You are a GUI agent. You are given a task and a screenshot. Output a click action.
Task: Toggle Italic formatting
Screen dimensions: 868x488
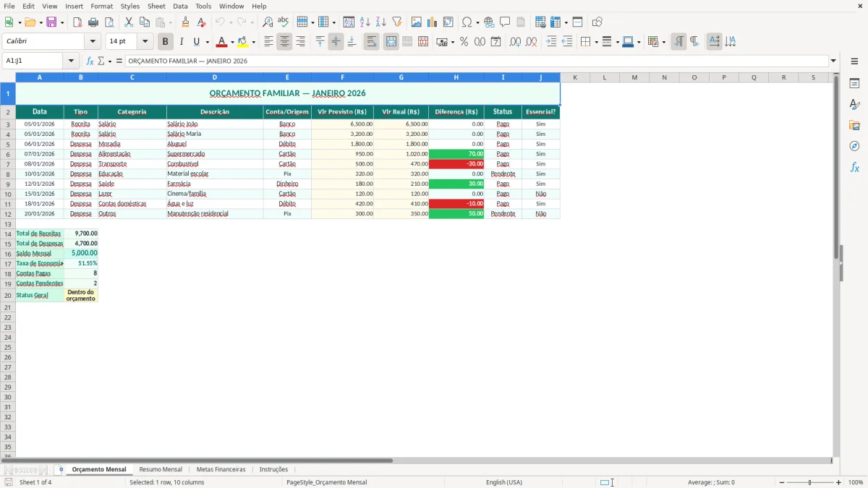182,42
